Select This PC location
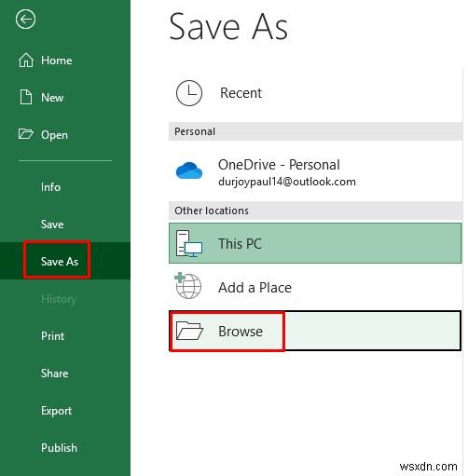468x476 pixels. point(315,243)
